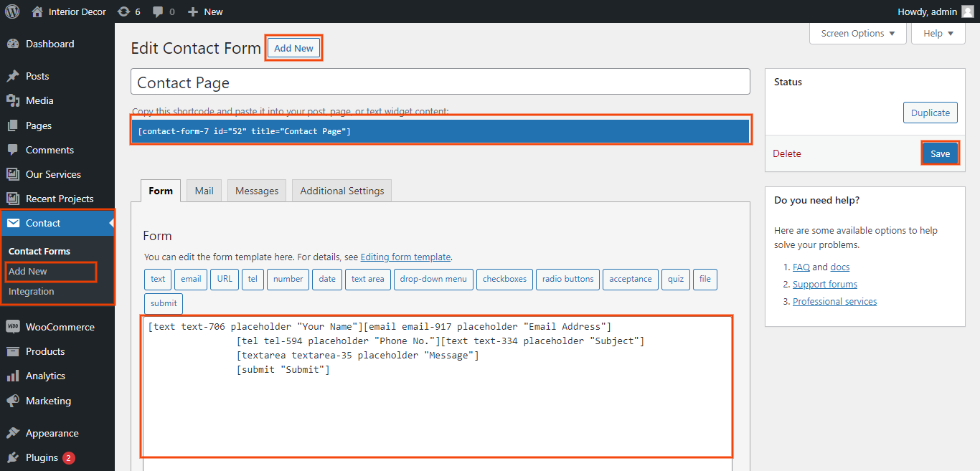Open the Additional Settings tab
The image size is (980, 471).
click(341, 191)
